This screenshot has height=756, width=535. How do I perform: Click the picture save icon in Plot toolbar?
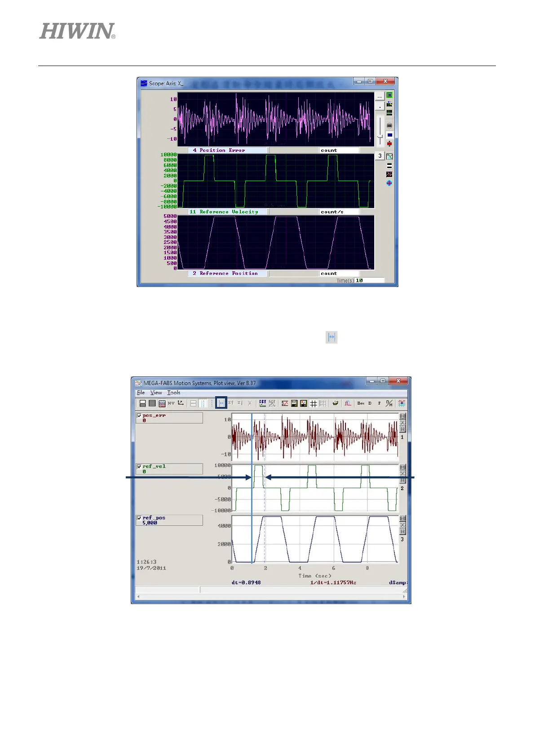304,403
